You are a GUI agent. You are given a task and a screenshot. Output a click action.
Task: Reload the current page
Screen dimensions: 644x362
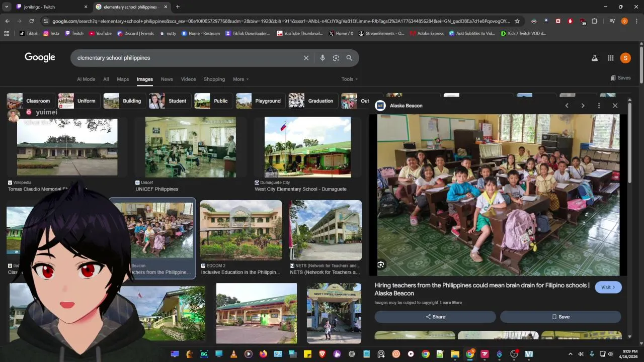coord(31,21)
